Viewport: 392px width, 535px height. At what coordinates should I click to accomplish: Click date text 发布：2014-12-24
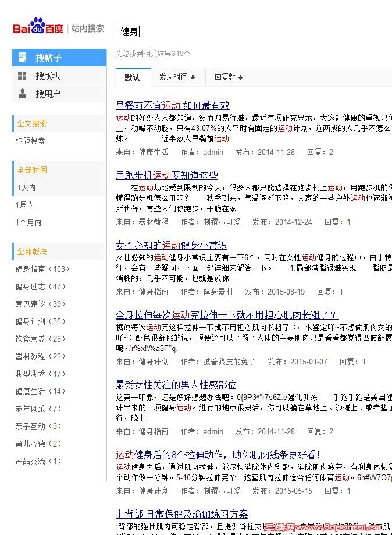click(x=282, y=222)
